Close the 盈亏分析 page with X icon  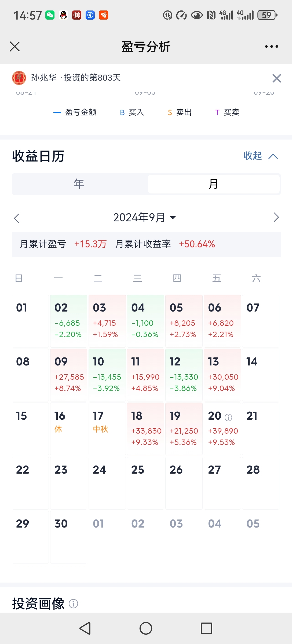click(x=15, y=46)
